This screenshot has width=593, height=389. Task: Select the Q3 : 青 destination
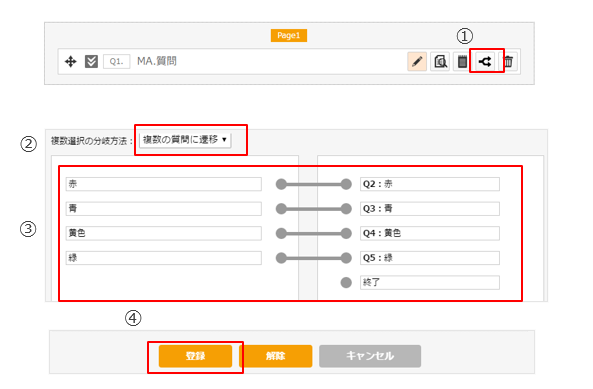point(430,209)
